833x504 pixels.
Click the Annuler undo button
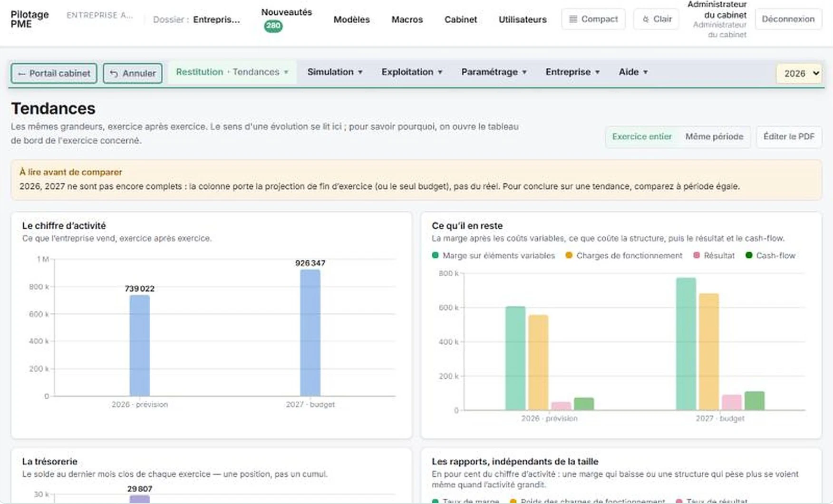point(133,73)
